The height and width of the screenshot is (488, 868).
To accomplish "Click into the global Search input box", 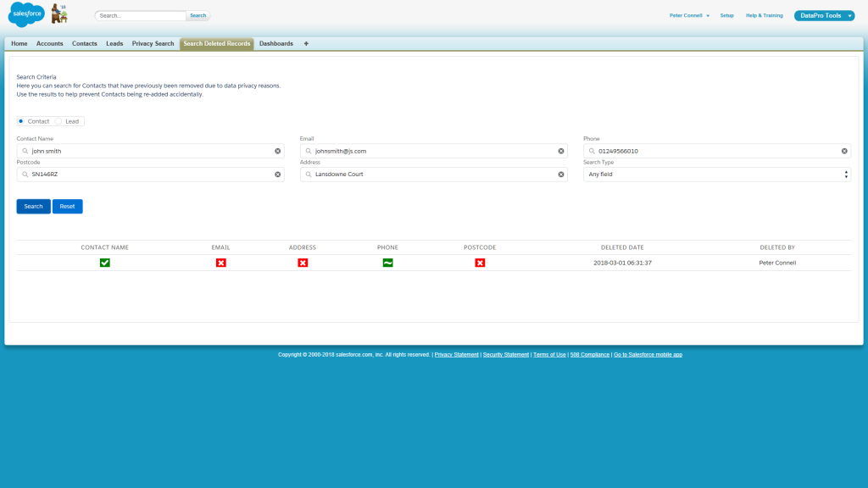I will coord(140,15).
